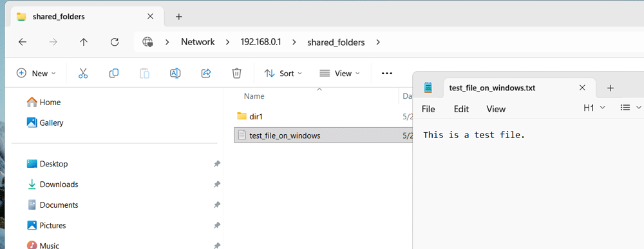Close the shared_folders Explorer tab
Screen dimensions: 644x249
click(150, 17)
